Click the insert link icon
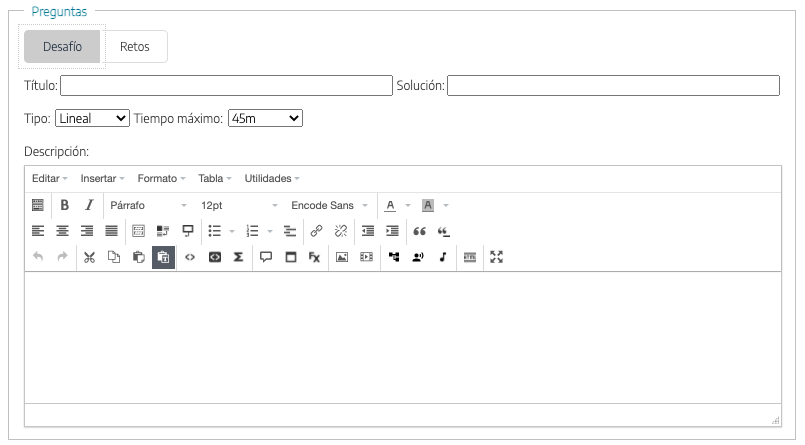 click(x=316, y=231)
